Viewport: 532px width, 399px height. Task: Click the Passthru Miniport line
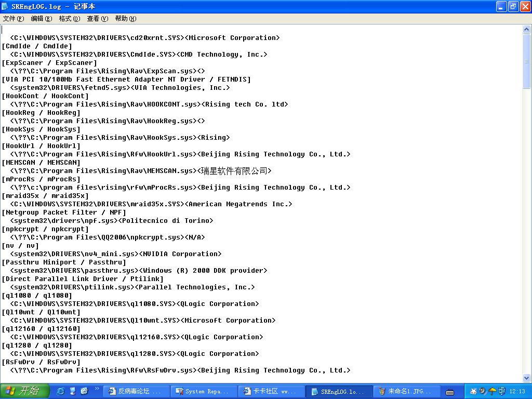pos(64,262)
